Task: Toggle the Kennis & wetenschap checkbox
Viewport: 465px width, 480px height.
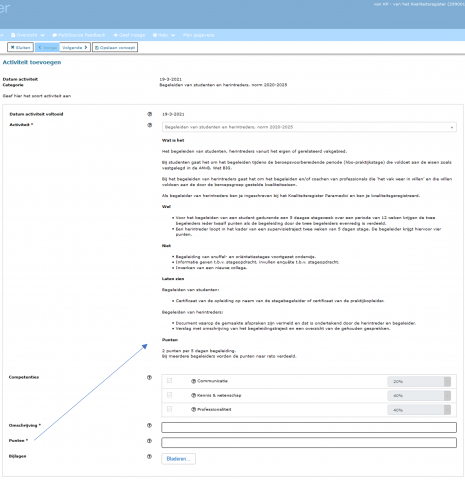Action: 169,395
